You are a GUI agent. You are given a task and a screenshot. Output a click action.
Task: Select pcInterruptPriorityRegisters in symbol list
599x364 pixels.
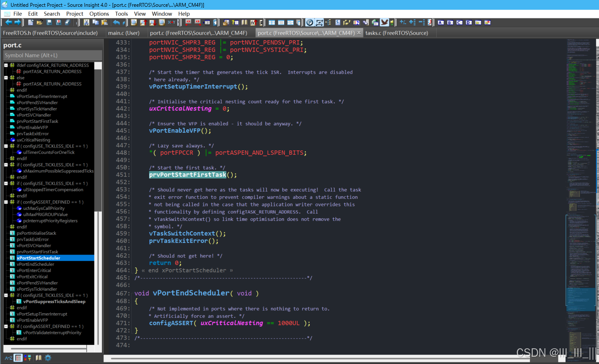[50, 221]
